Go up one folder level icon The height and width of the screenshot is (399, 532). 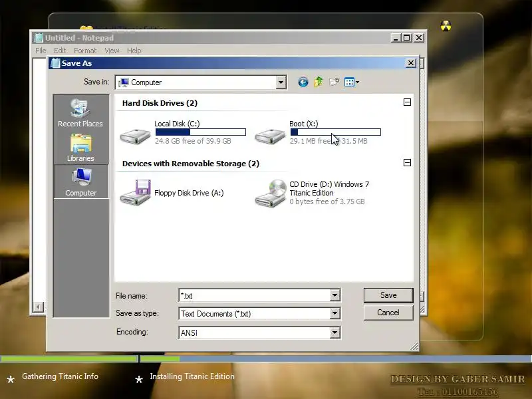319,82
